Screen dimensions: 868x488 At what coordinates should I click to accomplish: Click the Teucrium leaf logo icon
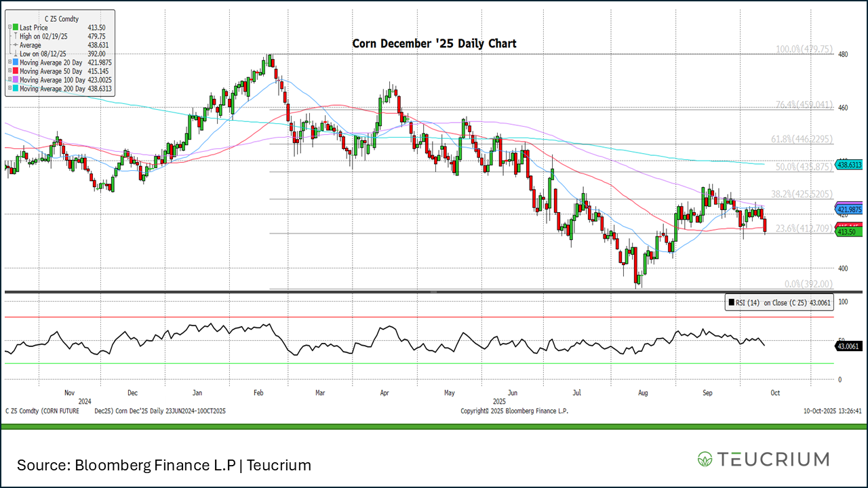pos(705,460)
